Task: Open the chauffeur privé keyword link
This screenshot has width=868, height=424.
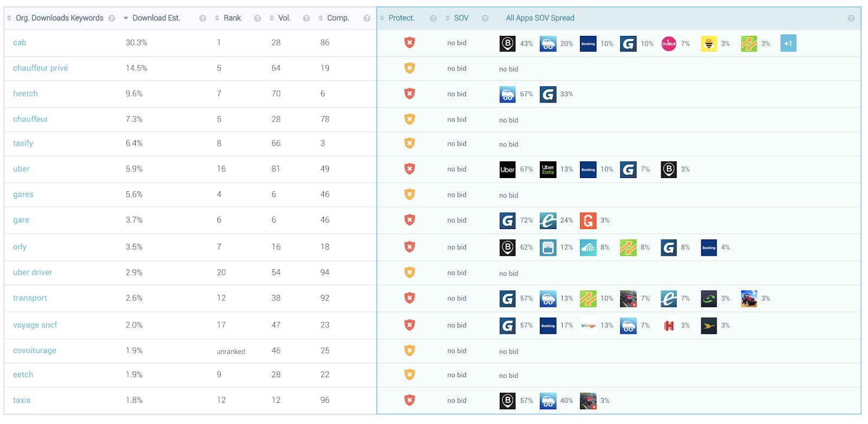Action: (41, 68)
